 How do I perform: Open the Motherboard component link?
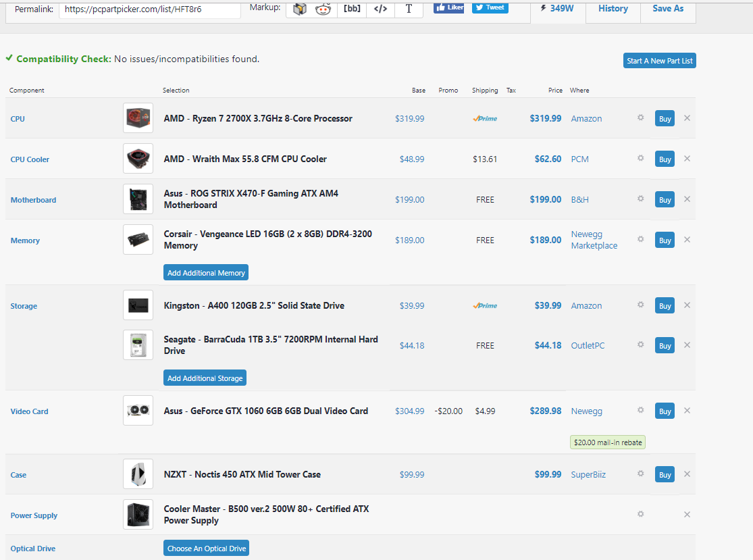point(33,200)
